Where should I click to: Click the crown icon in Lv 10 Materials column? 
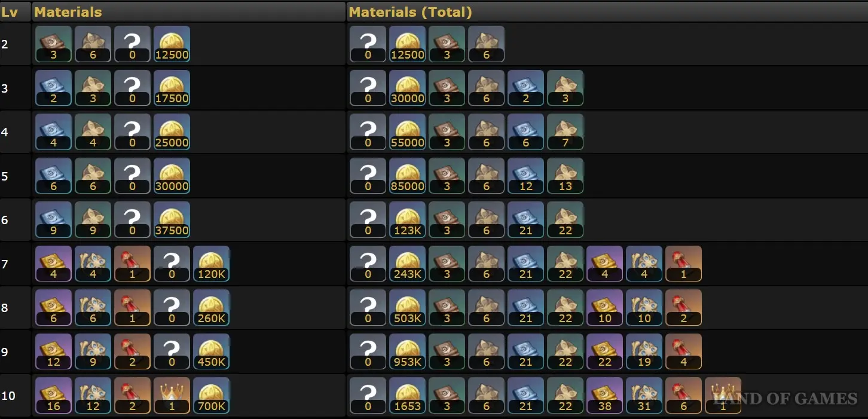[172, 395]
